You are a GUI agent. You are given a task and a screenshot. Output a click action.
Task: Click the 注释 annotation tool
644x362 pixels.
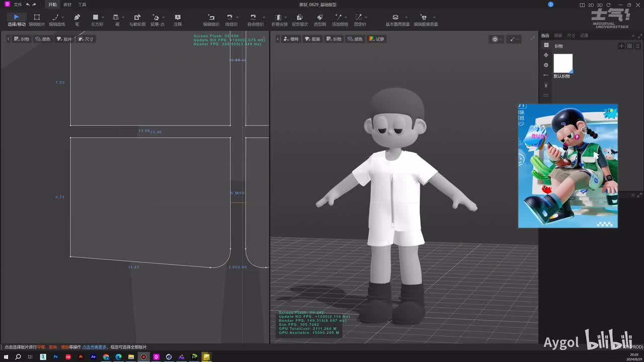click(x=178, y=20)
